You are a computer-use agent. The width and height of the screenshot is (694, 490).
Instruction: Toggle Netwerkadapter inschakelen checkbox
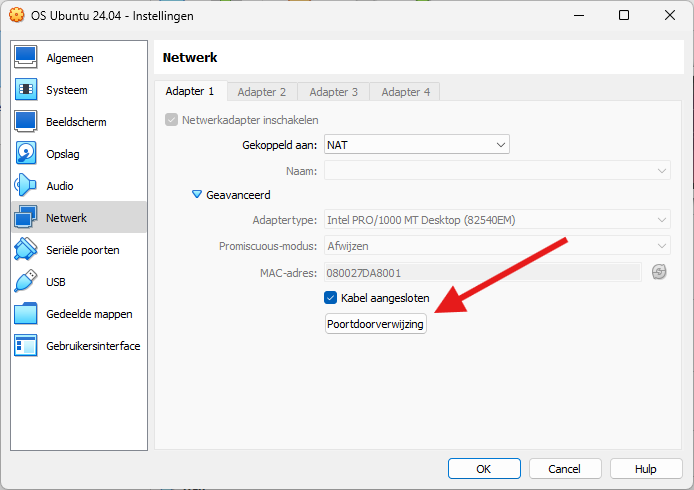(172, 120)
